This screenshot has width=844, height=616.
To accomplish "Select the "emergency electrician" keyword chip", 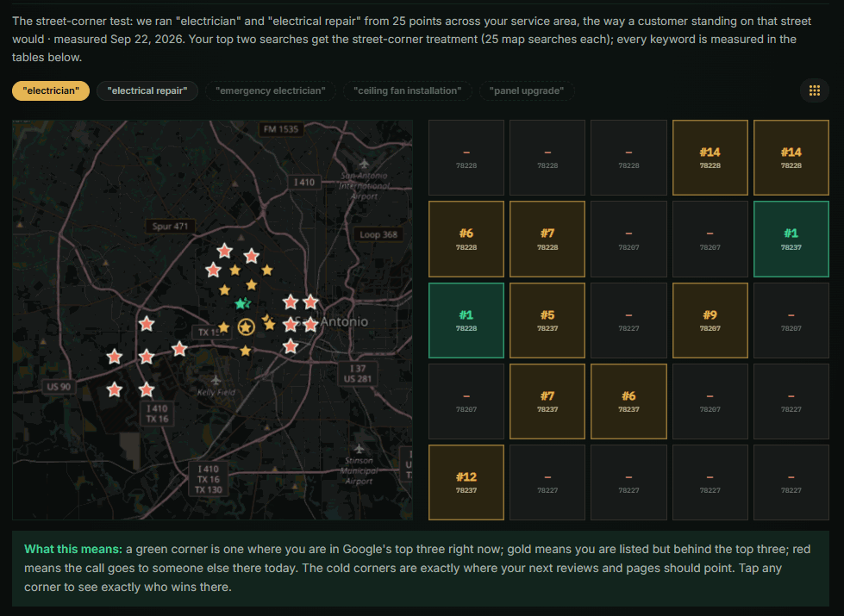I will click(x=270, y=91).
